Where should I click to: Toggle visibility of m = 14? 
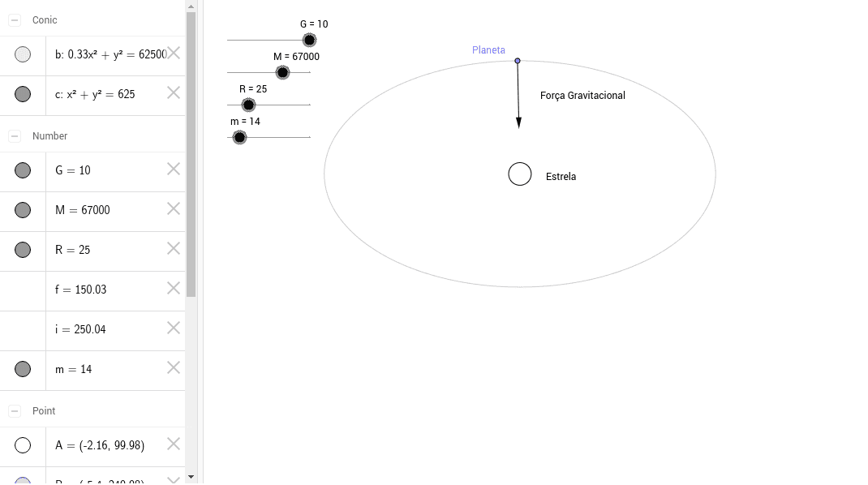tap(23, 369)
